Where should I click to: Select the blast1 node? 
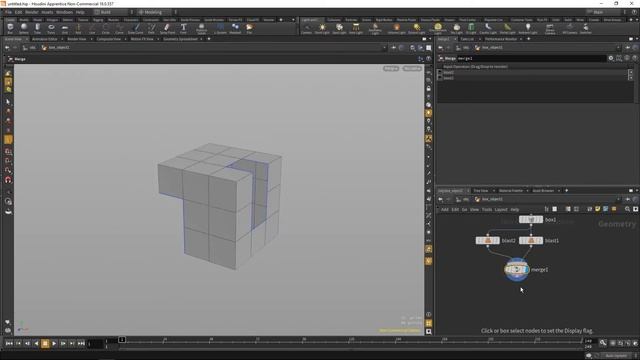(x=531, y=240)
